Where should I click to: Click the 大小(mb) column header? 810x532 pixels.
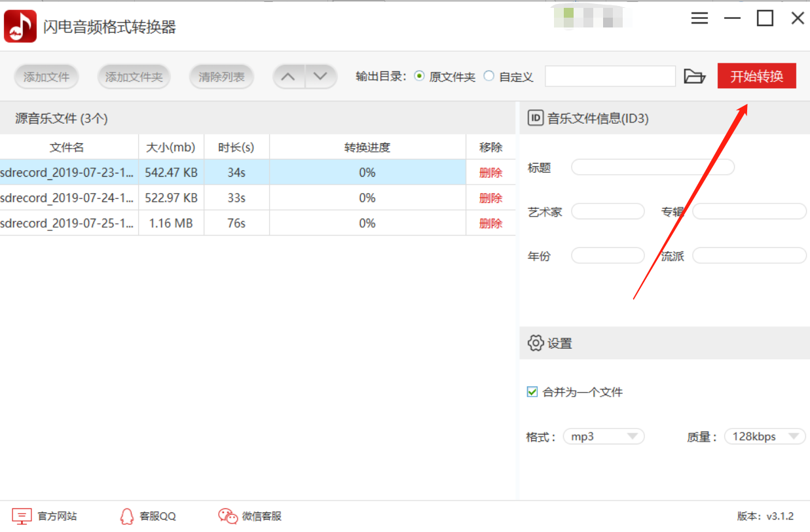coord(171,147)
